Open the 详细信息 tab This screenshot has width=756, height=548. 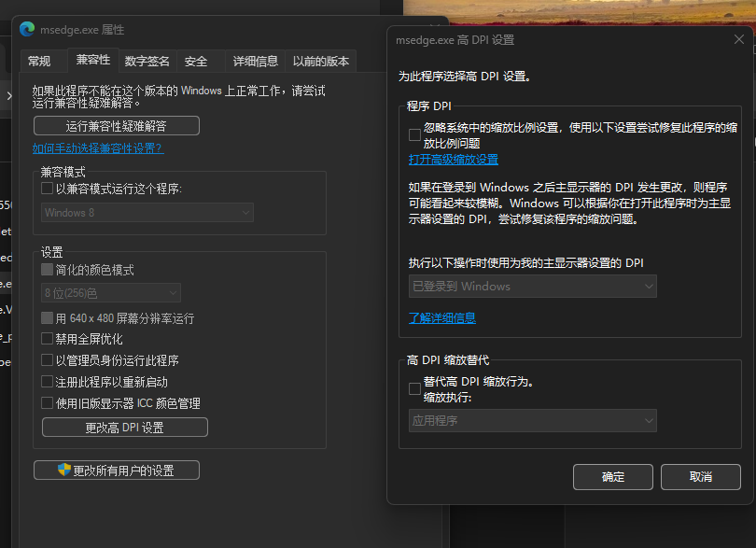point(256,62)
